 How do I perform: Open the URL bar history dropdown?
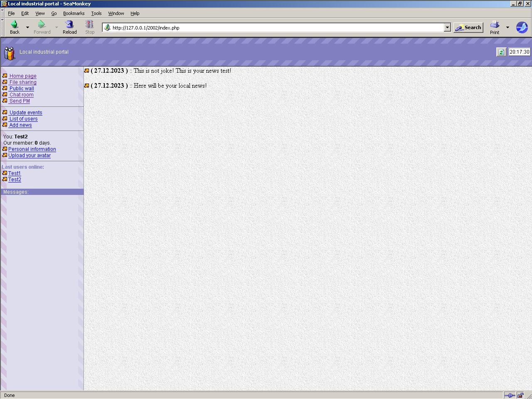click(x=447, y=28)
